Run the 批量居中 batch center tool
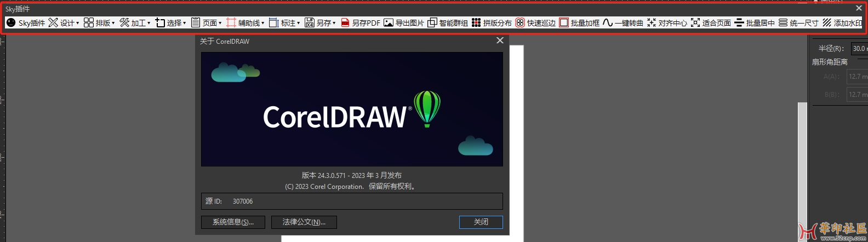The image size is (868, 242). click(x=755, y=22)
